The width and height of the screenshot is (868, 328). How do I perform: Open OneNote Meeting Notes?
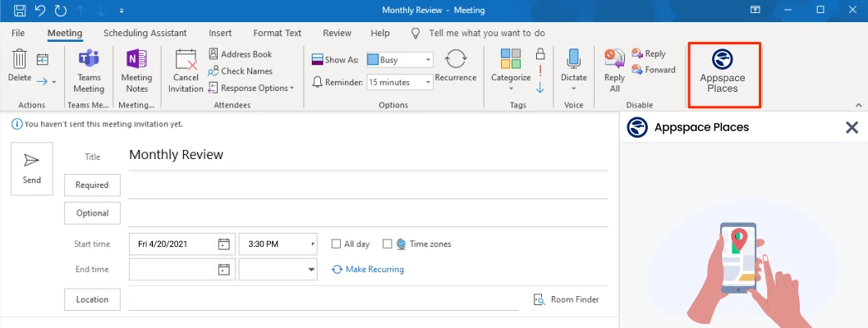(137, 71)
